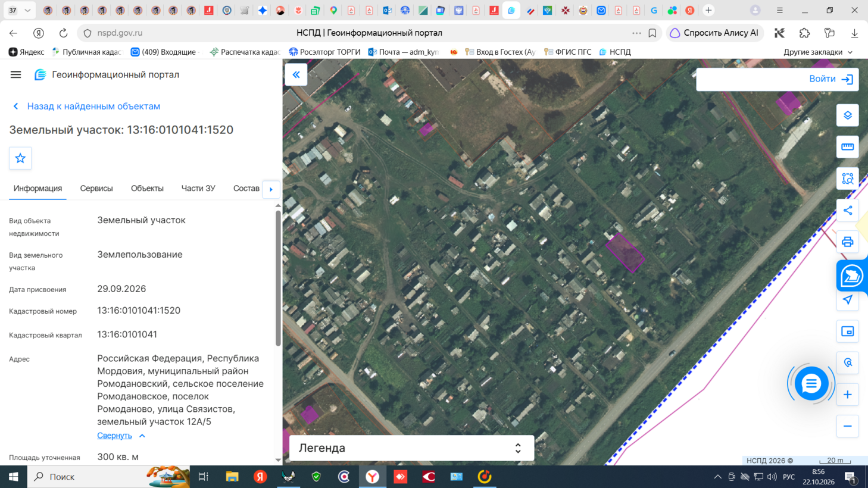Open the Другие закладки bookmarks dropdown
The height and width of the screenshot is (488, 868).
point(818,52)
